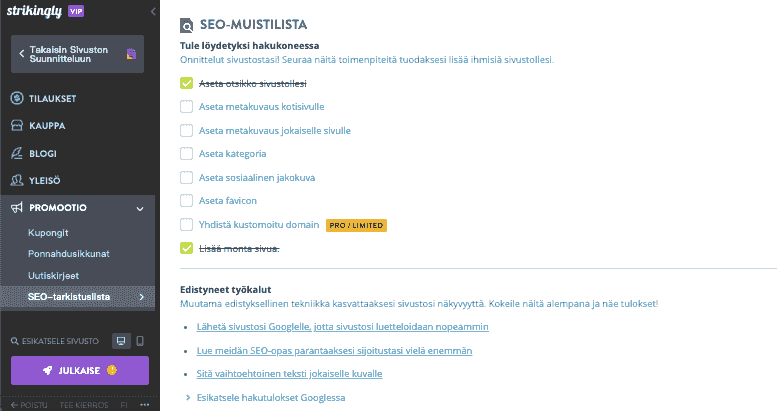The image size is (777, 411).
Task: Check Aseta sosiaalinen jakokuva checkbox
Action: 186,177
